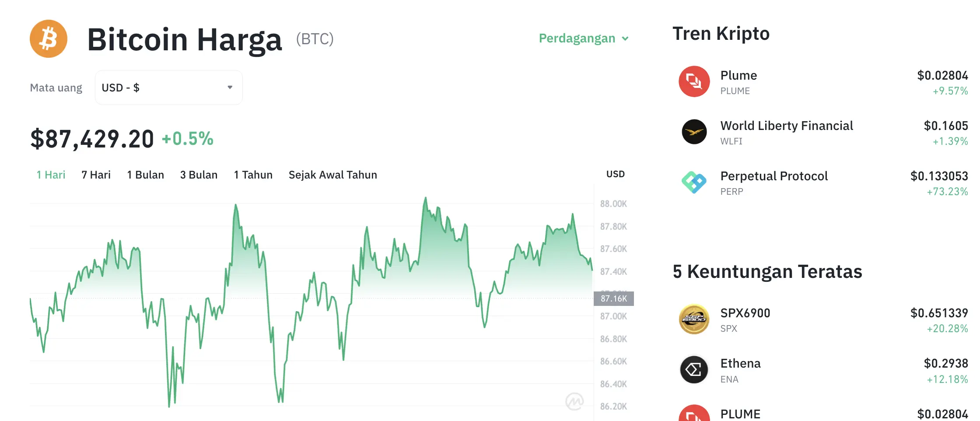Open Sejak Awal Tahun chart range
The image size is (980, 421).
pyautogui.click(x=332, y=175)
